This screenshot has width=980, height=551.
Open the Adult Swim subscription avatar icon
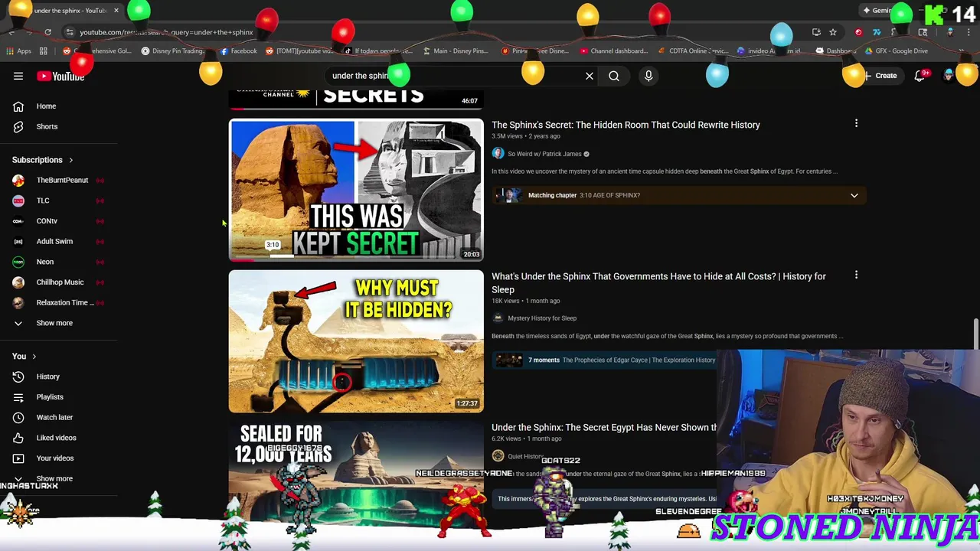click(18, 241)
